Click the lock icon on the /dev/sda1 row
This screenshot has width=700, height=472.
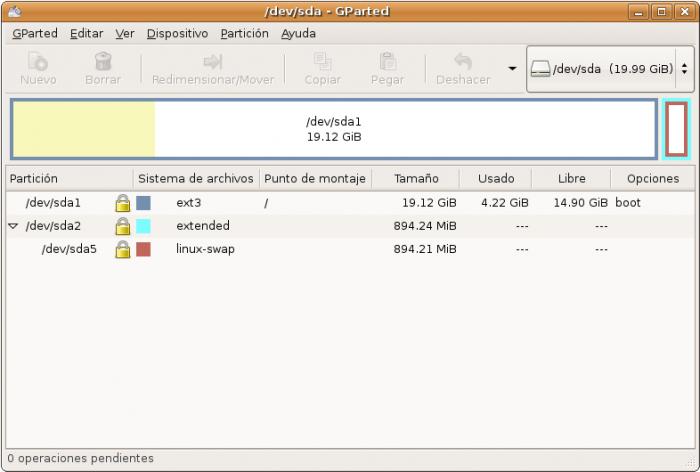point(123,203)
